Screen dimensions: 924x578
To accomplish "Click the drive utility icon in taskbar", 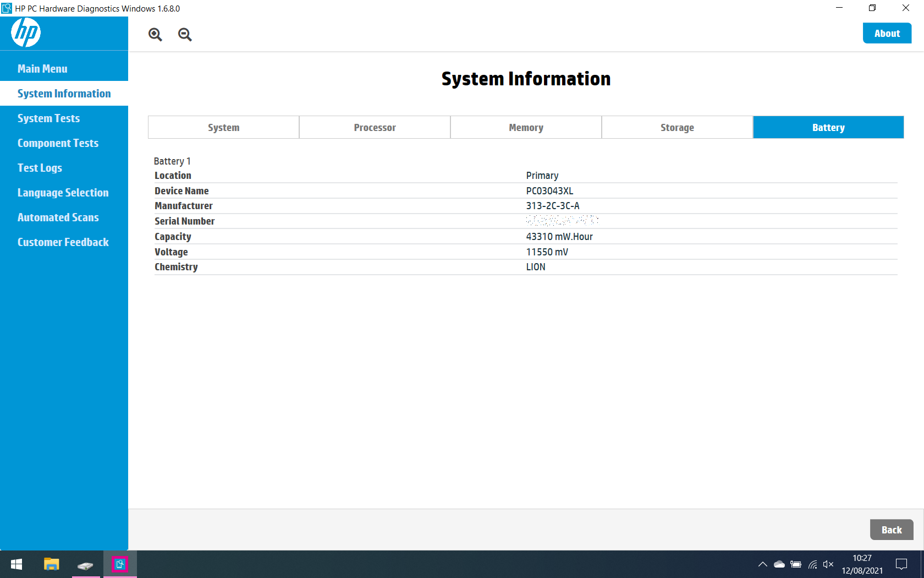I will coord(85,565).
